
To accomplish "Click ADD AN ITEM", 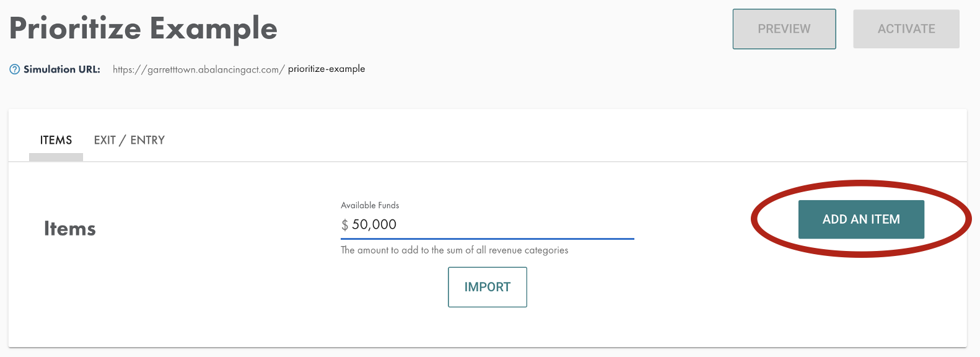I will 861,219.
